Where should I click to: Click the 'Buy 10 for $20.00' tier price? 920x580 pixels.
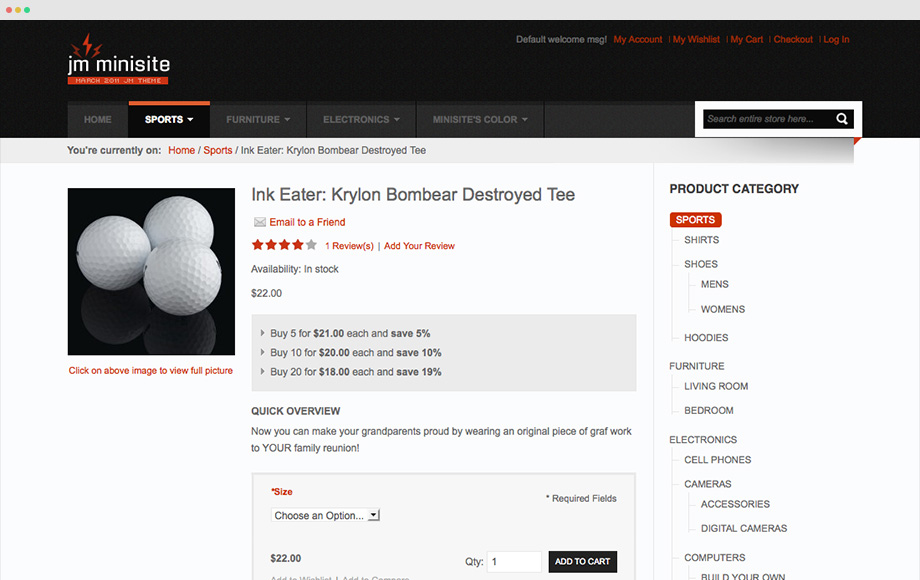point(356,353)
